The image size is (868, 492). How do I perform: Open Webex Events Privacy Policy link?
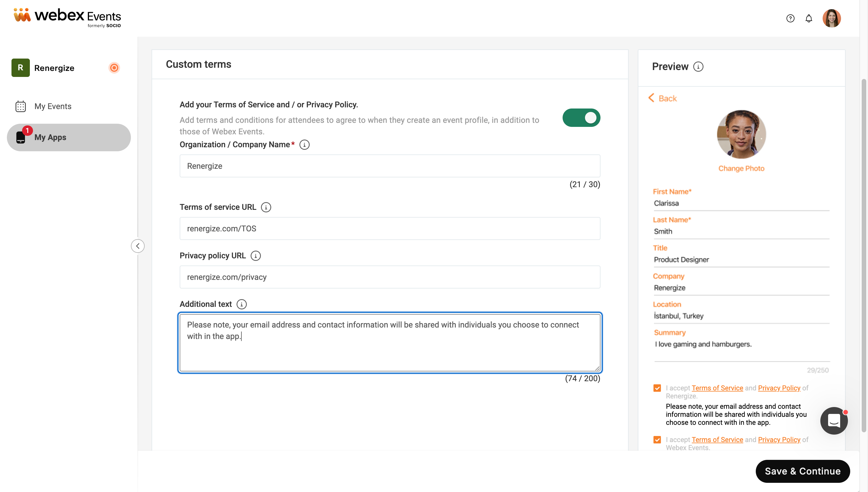click(x=779, y=440)
